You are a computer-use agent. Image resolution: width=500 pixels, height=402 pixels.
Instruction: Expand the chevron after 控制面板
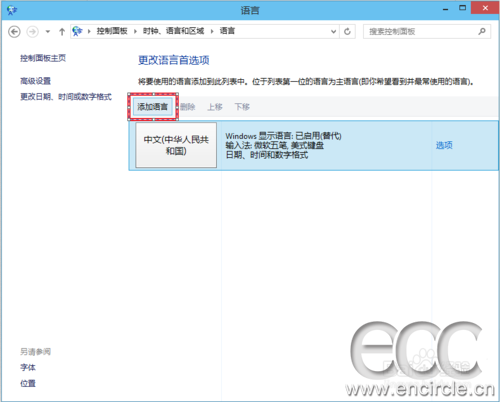(135, 31)
